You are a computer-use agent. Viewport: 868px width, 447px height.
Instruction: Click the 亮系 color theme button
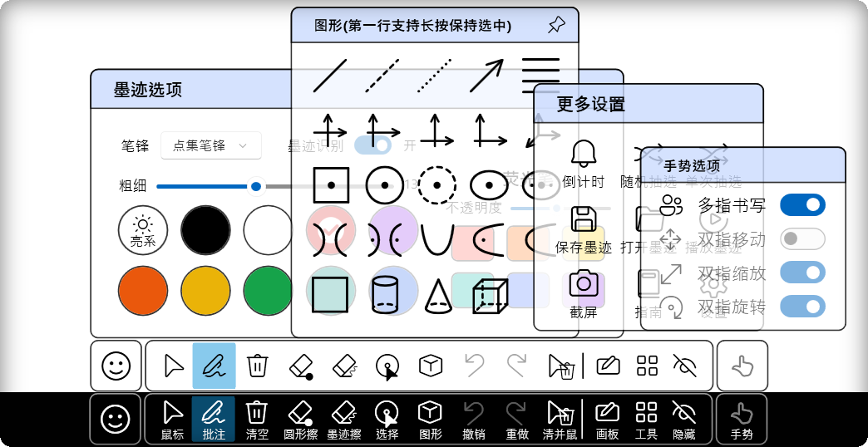pyautogui.click(x=143, y=230)
